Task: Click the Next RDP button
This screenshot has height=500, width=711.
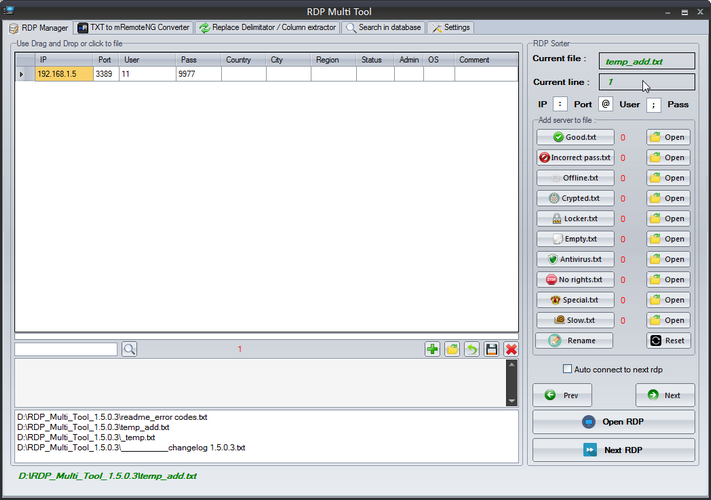Action: (x=614, y=450)
